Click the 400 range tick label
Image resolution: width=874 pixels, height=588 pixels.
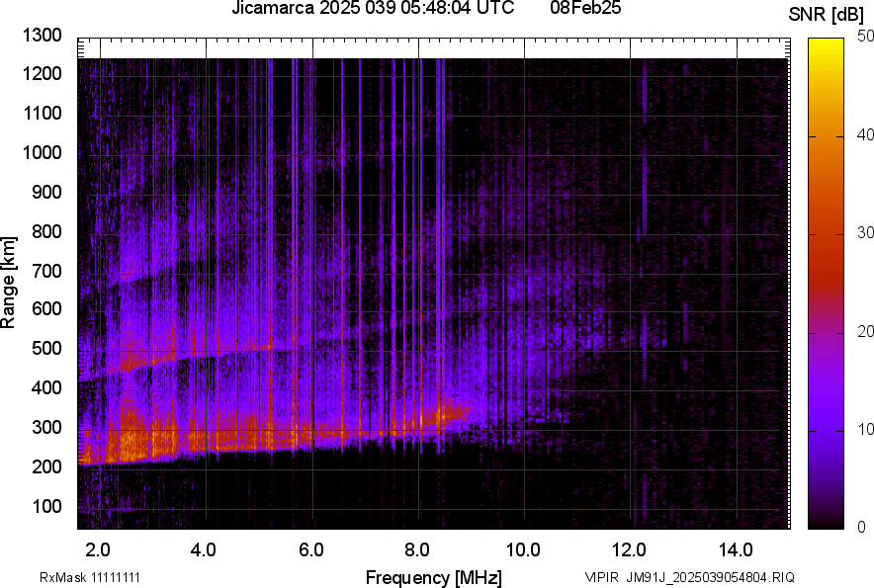(45, 388)
